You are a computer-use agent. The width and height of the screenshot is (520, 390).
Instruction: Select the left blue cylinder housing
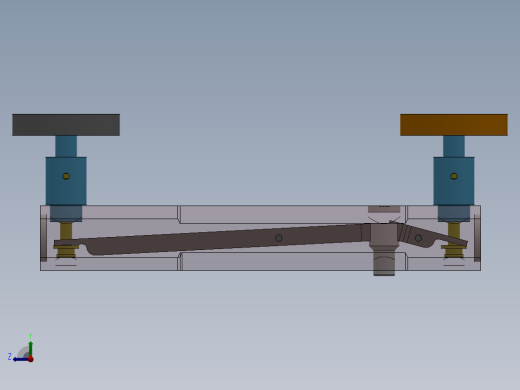click(x=66, y=182)
